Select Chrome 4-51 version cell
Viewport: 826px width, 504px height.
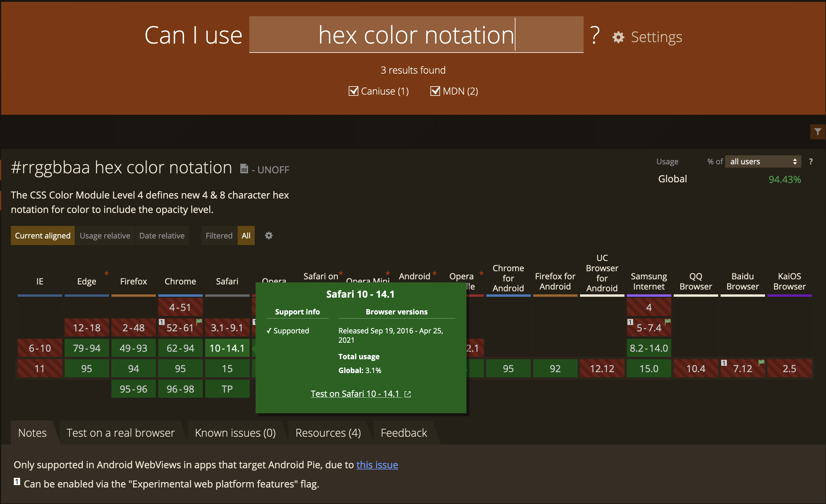pyautogui.click(x=180, y=307)
